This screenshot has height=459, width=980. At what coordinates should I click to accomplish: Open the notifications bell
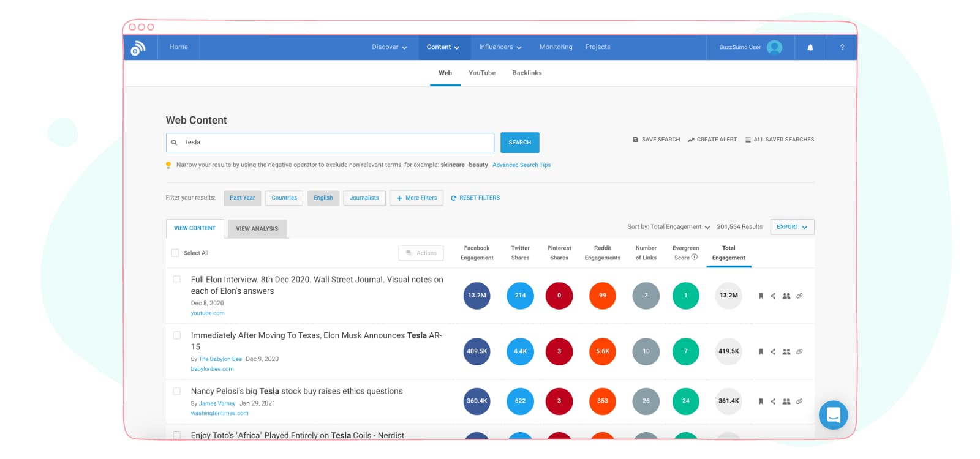coord(810,47)
